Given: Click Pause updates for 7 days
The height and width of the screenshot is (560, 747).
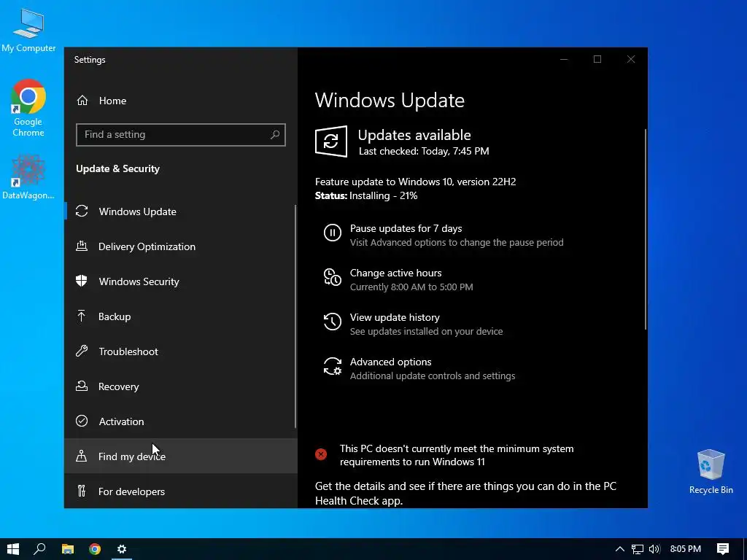Looking at the screenshot, I should [406, 228].
